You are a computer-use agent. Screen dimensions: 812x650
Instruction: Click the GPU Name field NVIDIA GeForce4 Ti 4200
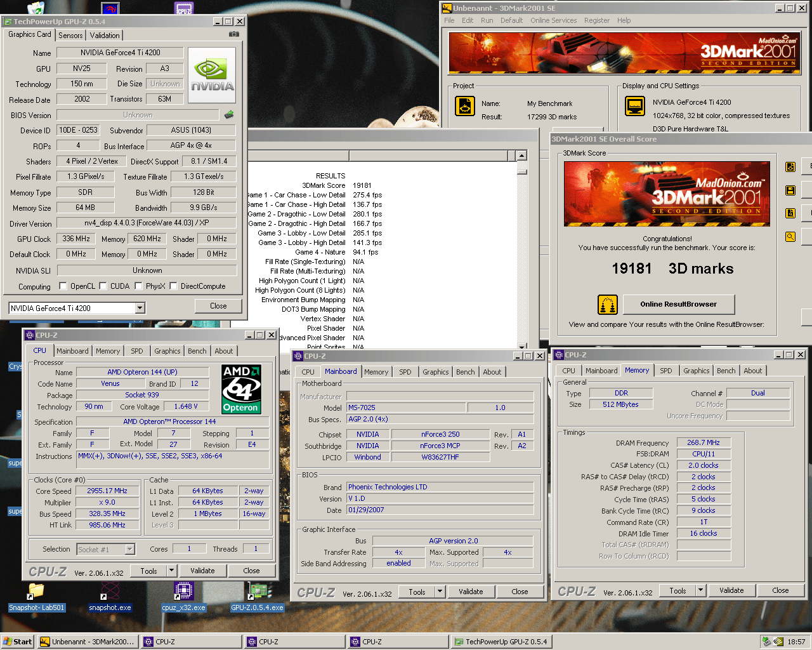tap(120, 53)
